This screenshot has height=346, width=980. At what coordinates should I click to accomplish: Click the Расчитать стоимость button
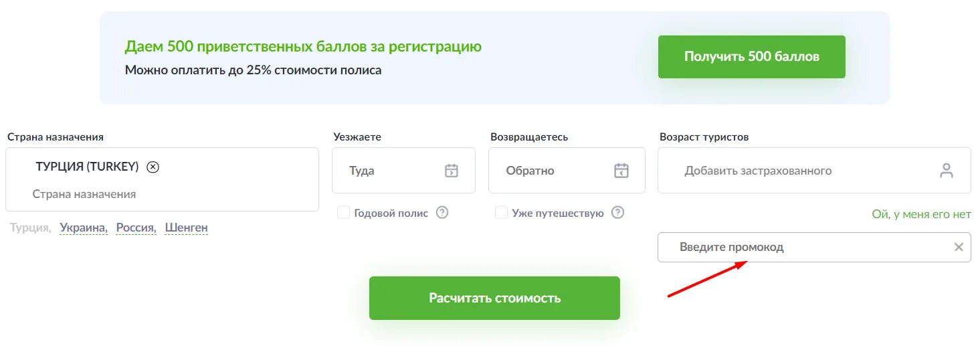click(x=494, y=298)
